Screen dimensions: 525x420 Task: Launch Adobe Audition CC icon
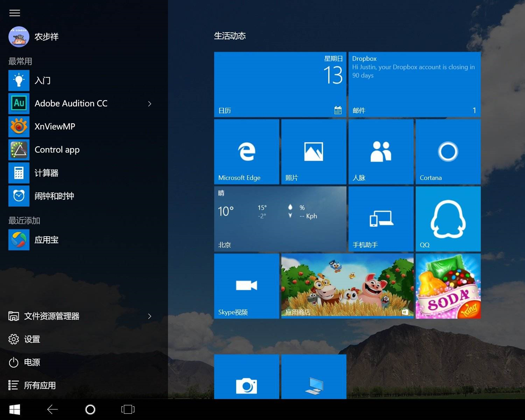(x=19, y=103)
